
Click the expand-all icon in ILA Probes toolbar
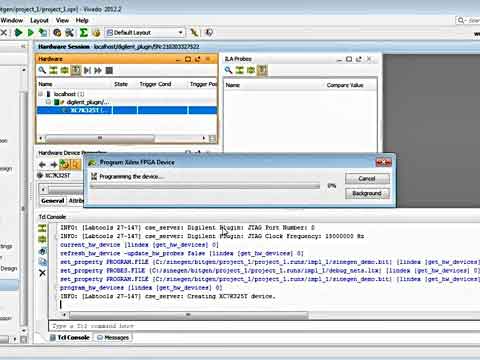click(x=251, y=70)
